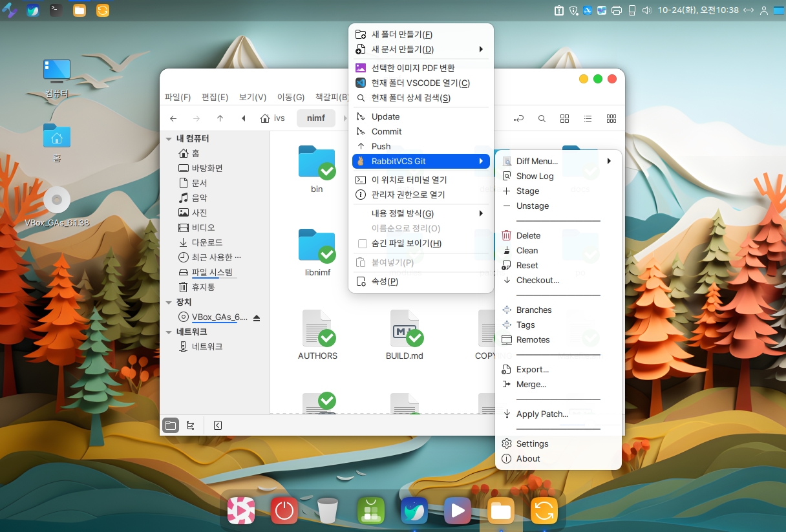This screenshot has height=532, width=786.
Task: Hide sidebar with collapse panel button
Action: pos(218,425)
